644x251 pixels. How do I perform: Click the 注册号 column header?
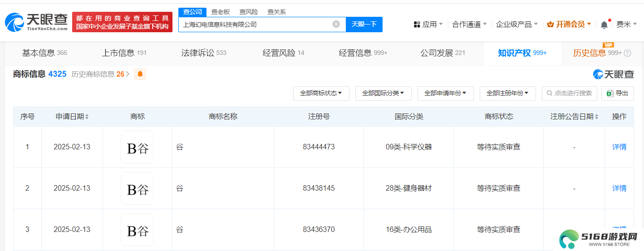coord(319,117)
